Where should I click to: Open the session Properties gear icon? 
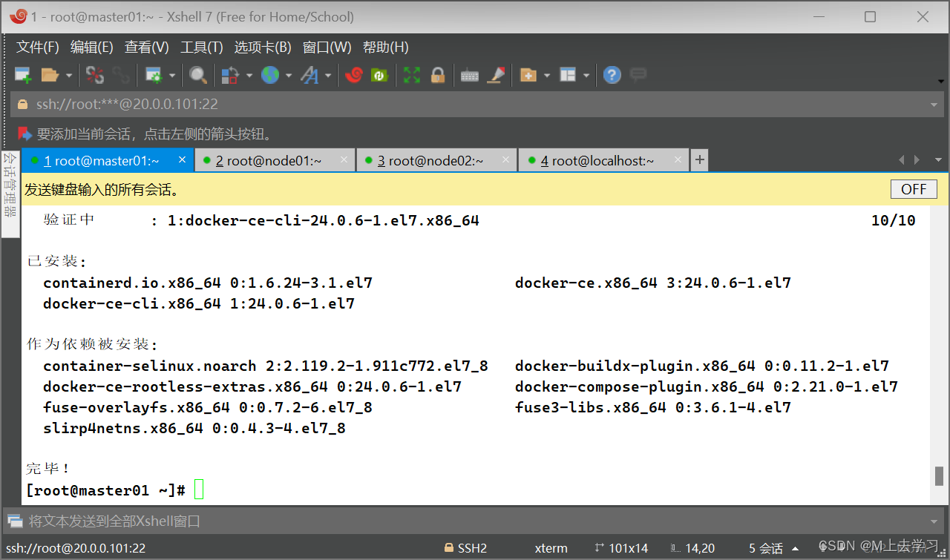pos(154,75)
